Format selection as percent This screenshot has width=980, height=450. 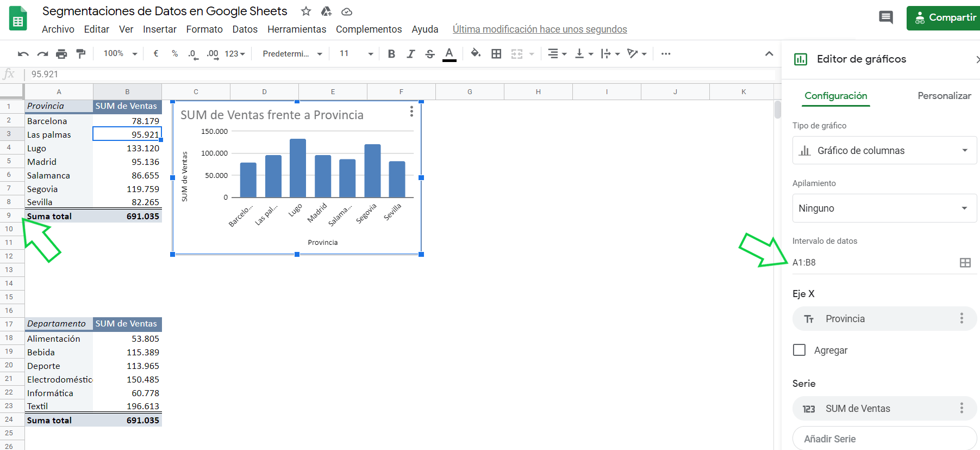coord(174,53)
